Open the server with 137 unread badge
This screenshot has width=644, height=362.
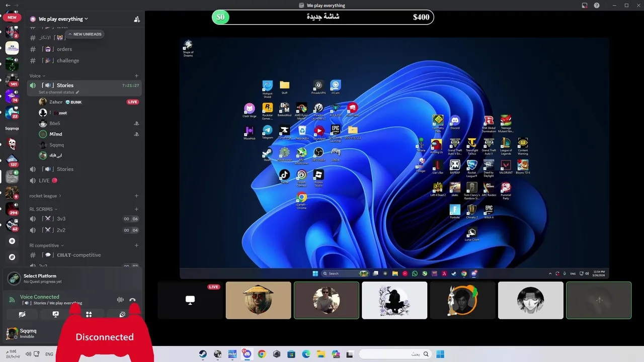(12, 161)
